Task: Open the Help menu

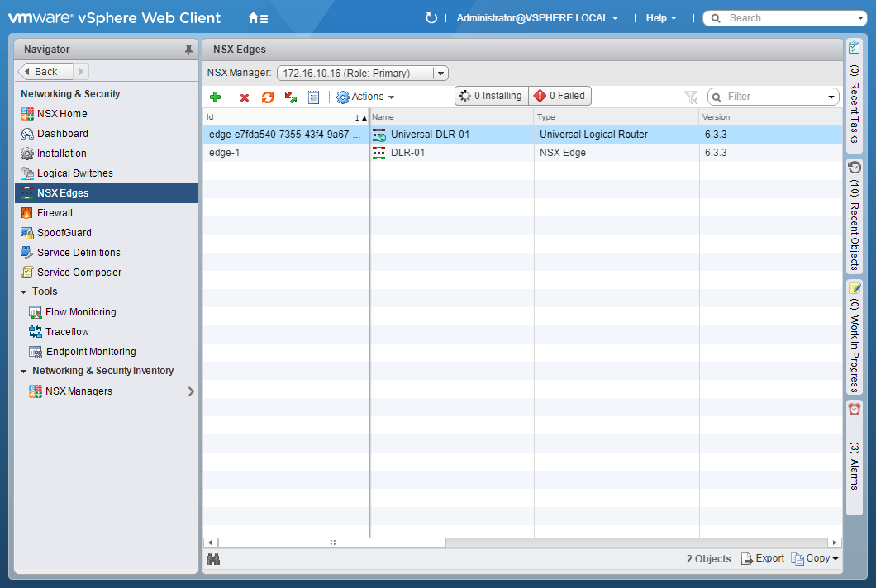Action: (660, 18)
